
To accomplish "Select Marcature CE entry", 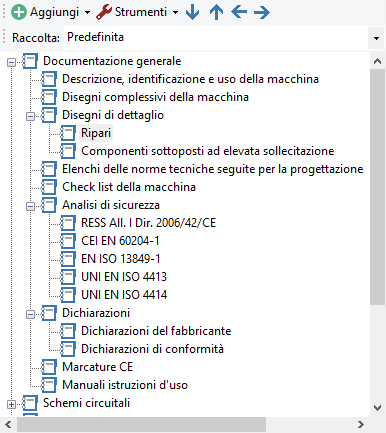I will pos(98,367).
